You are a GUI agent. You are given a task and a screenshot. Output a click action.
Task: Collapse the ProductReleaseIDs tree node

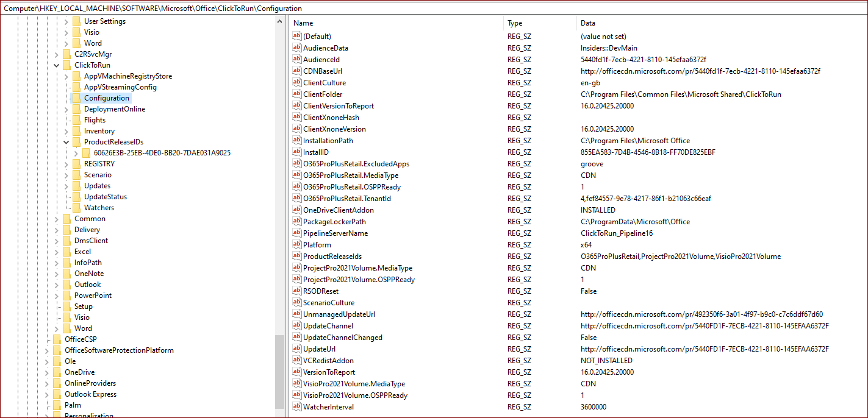click(66, 142)
